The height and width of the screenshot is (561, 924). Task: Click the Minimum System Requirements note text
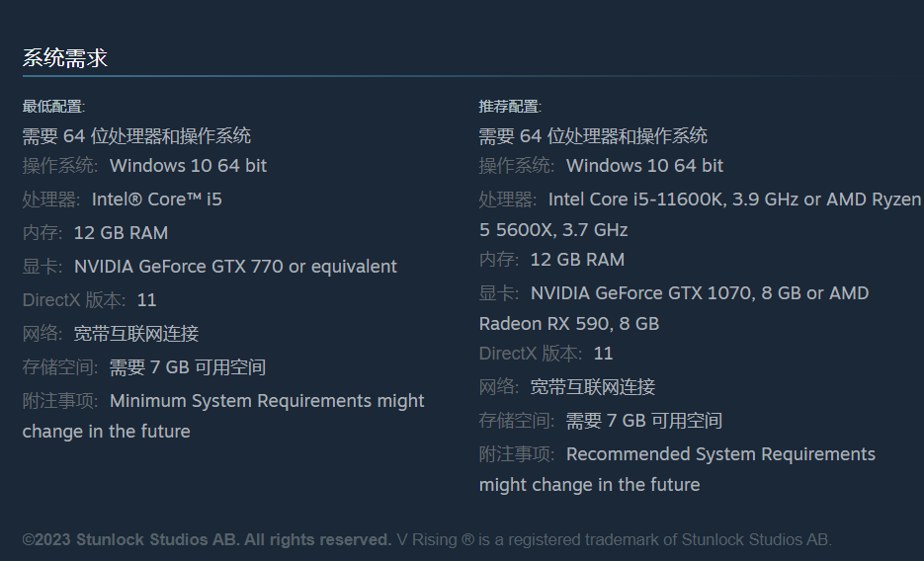[267, 401]
